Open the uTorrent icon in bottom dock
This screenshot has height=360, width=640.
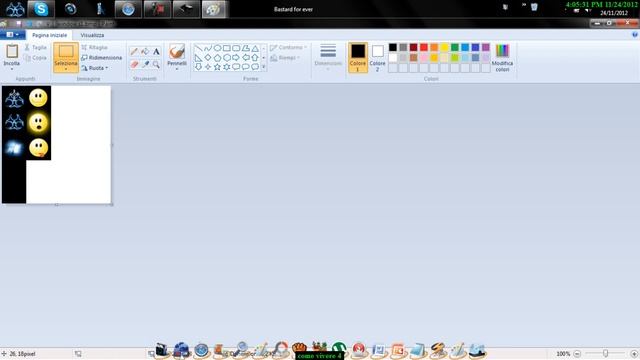tap(339, 348)
